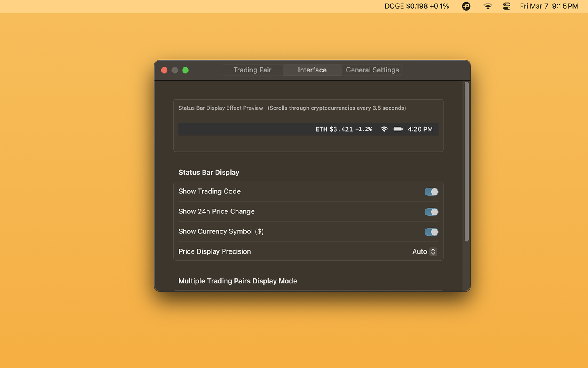This screenshot has width=588, height=368.
Task: Click the battery icon in the preview bar
Action: pos(398,129)
